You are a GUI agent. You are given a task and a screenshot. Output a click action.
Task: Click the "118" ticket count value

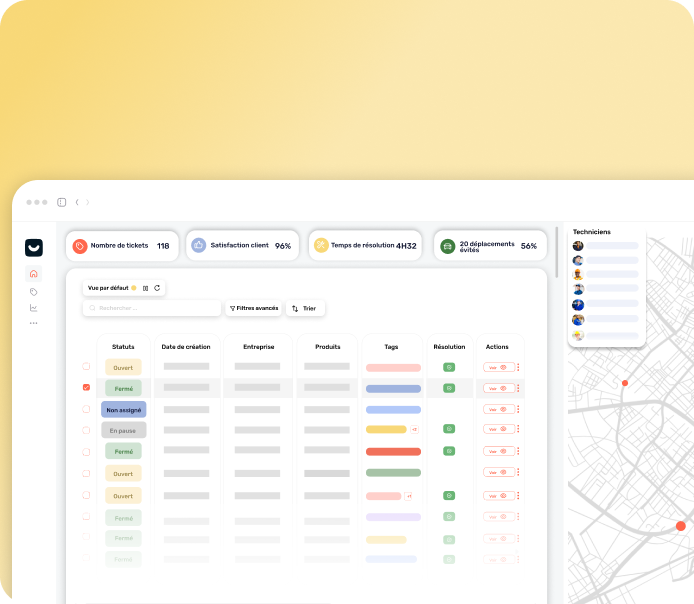[x=163, y=246]
